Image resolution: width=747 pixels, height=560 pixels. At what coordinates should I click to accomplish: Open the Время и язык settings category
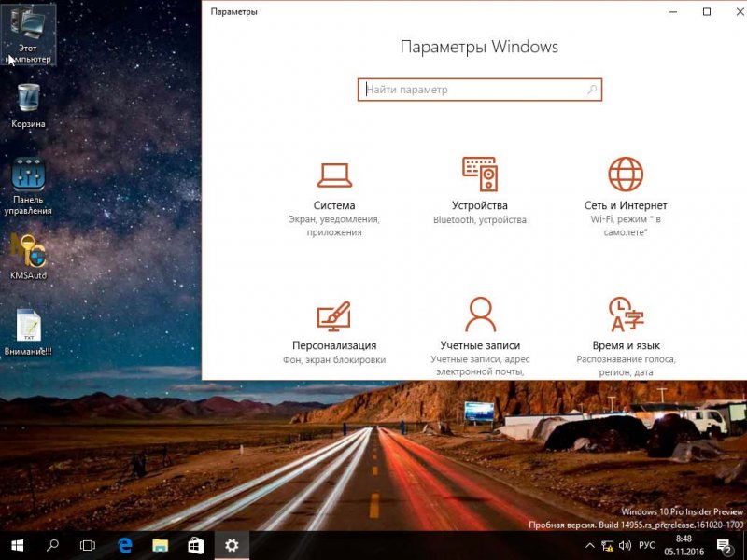626,337
